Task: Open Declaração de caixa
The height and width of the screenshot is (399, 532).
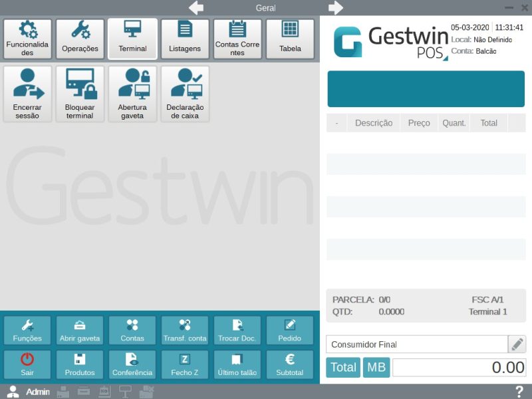Action: [x=185, y=94]
